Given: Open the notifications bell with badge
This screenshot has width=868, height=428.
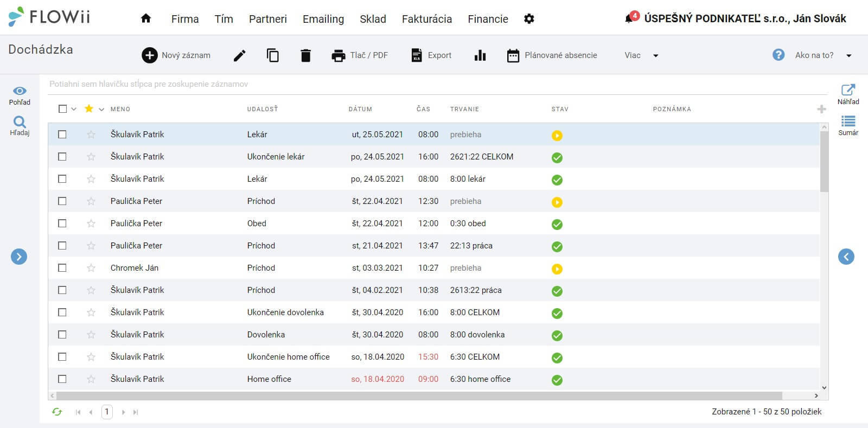Looking at the screenshot, I should (631, 17).
